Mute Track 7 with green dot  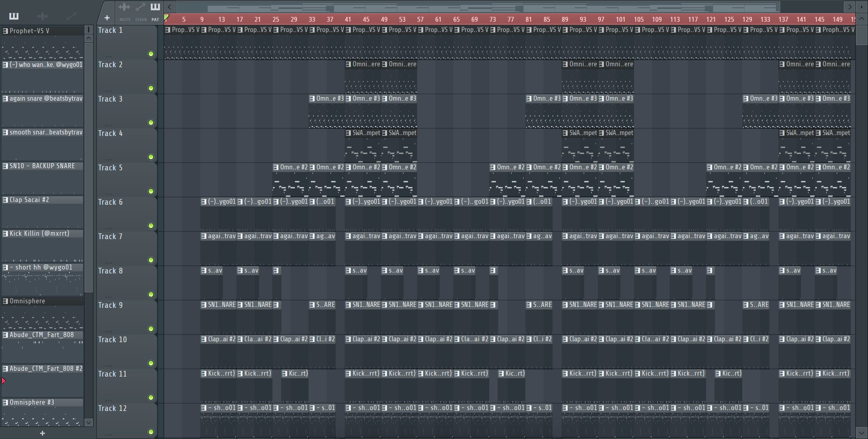click(x=151, y=260)
